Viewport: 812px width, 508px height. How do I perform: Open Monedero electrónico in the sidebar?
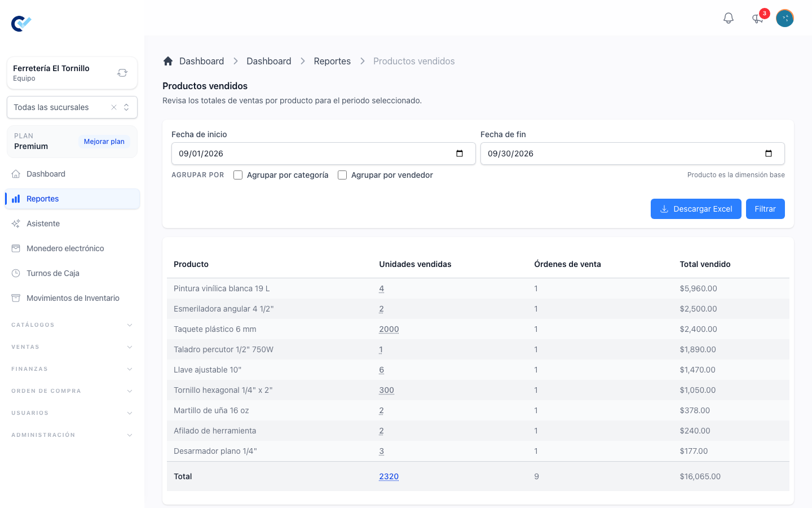72,248
